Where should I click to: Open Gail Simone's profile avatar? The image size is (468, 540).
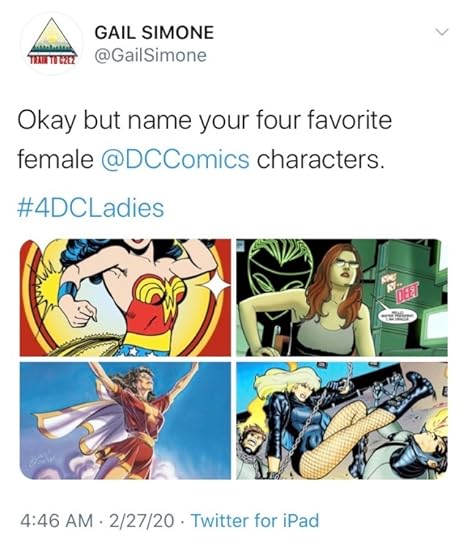click(x=52, y=43)
